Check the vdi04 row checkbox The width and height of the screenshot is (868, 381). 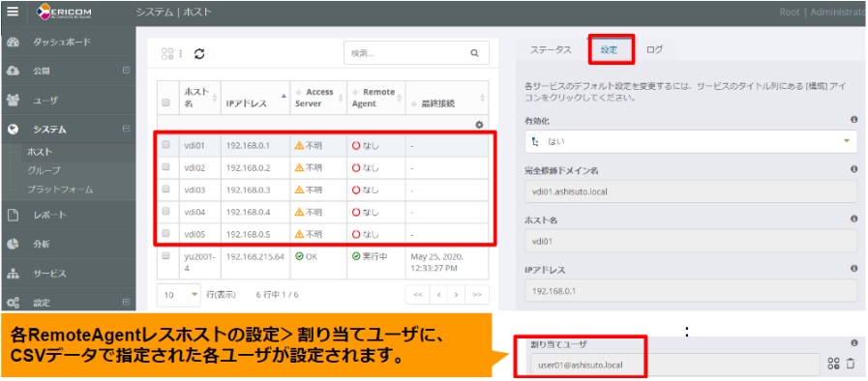(165, 211)
